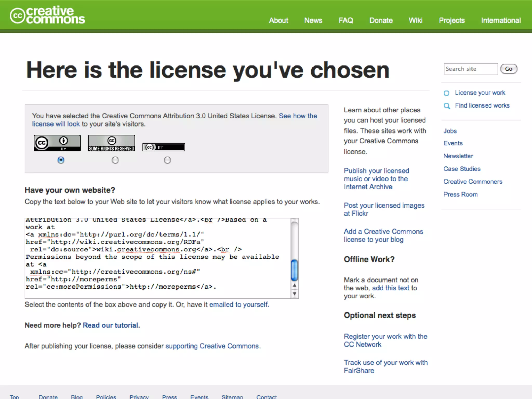Click the blue scrollbar thumb in code box
Image resolution: width=532 pixels, height=399 pixels.
[294, 270]
